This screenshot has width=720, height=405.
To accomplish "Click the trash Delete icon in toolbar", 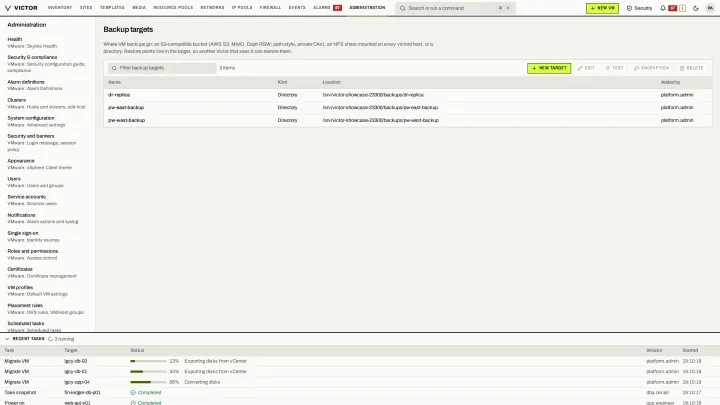I will 682,68.
